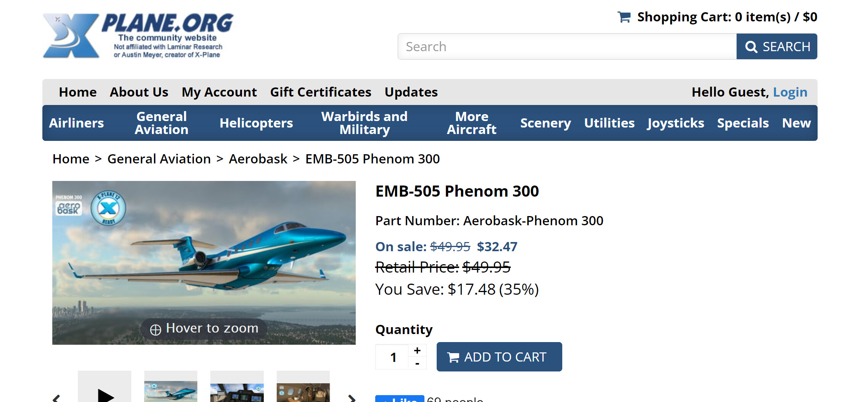Image resolution: width=868 pixels, height=402 pixels.
Task: Go to next thumbnail with right arrow
Action: click(x=352, y=398)
